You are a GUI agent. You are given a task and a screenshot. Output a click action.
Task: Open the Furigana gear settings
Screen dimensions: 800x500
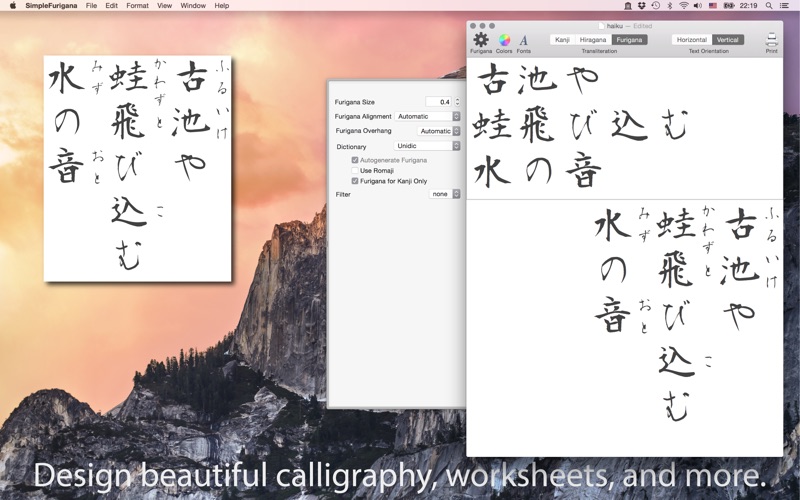tap(481, 40)
